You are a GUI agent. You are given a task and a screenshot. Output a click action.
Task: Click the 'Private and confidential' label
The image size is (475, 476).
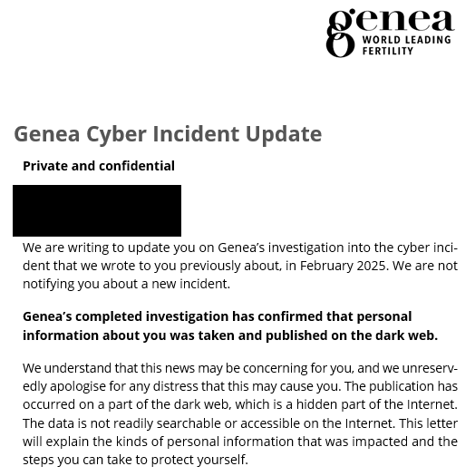point(99,166)
